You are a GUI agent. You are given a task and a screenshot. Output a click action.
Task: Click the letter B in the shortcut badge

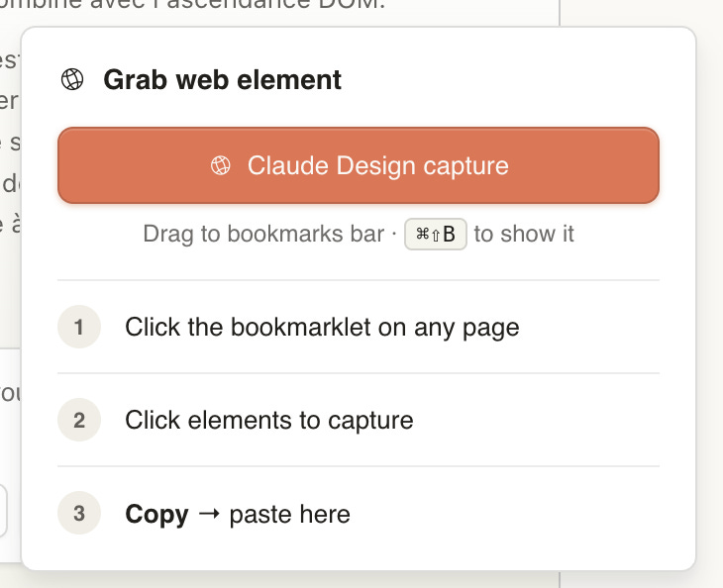[449, 234]
